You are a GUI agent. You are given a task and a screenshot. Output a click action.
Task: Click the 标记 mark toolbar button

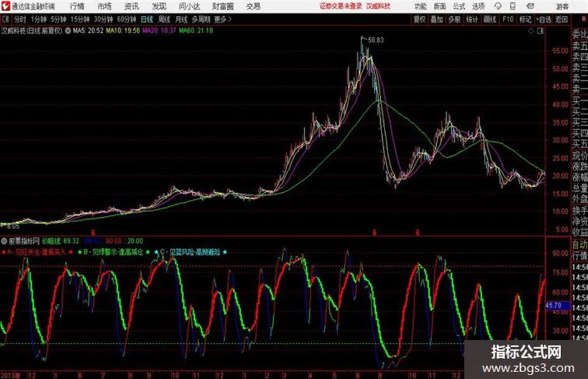(525, 19)
